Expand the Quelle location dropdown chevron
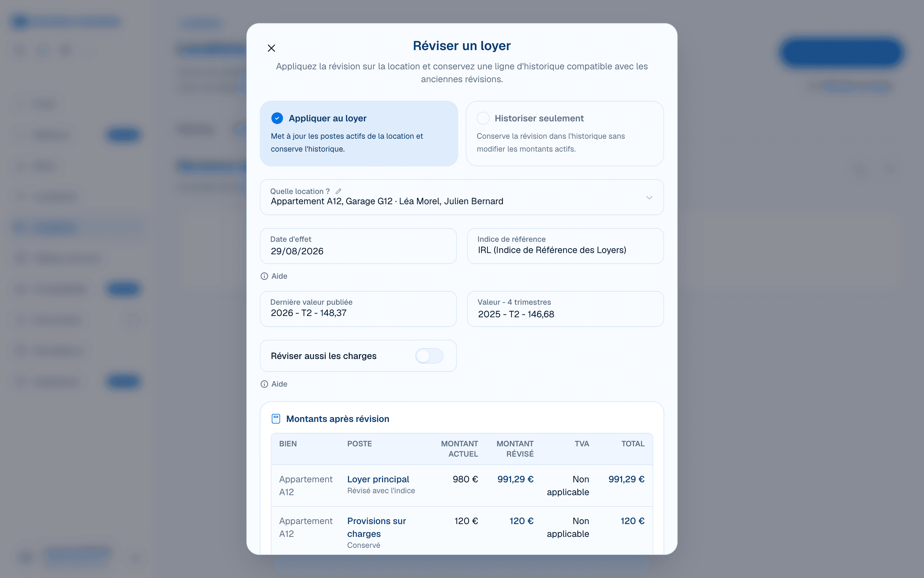 (649, 197)
